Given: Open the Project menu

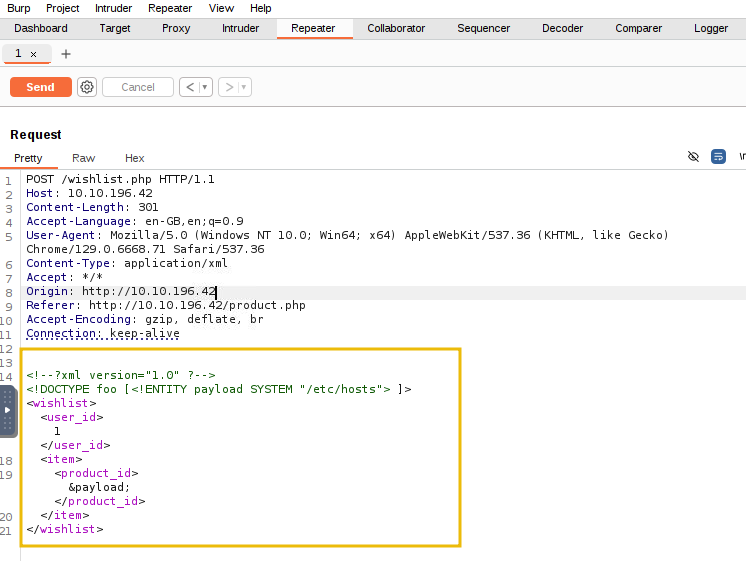Looking at the screenshot, I should 62,8.
